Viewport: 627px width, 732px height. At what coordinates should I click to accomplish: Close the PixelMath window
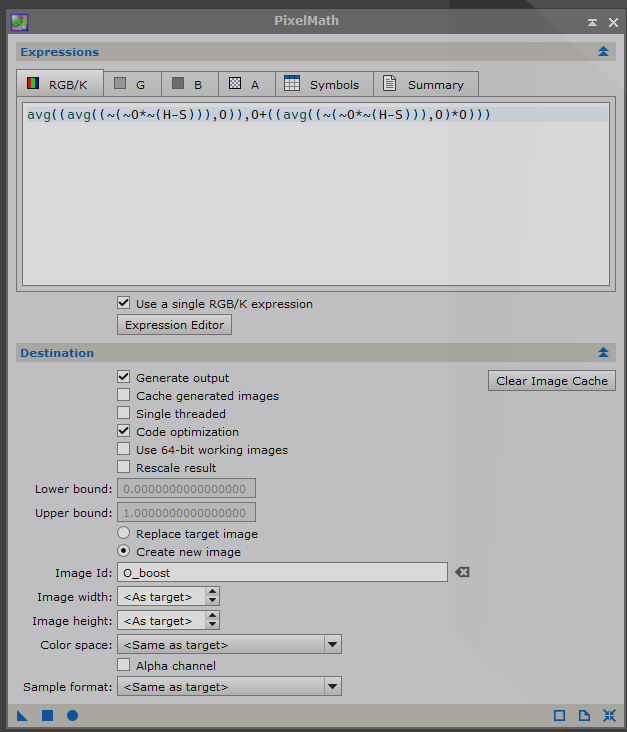pos(613,22)
